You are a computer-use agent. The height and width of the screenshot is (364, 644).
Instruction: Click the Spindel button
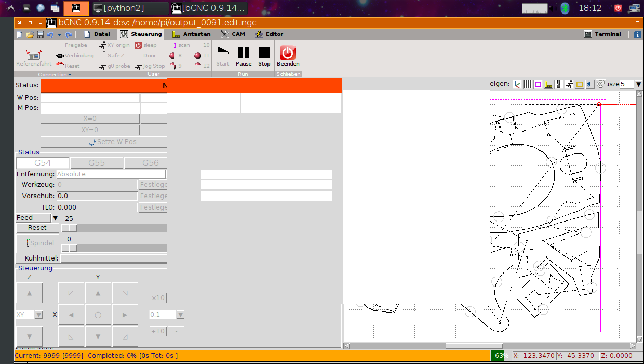[37, 243]
